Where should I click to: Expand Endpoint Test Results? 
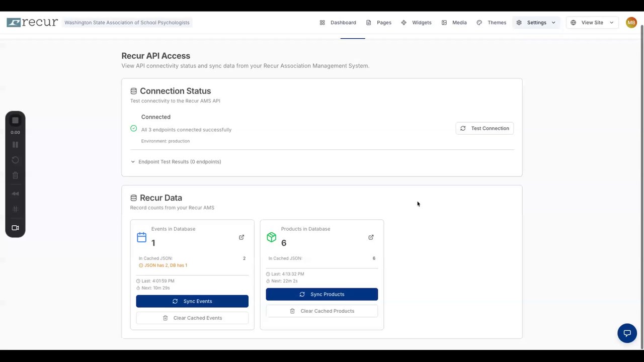click(176, 162)
